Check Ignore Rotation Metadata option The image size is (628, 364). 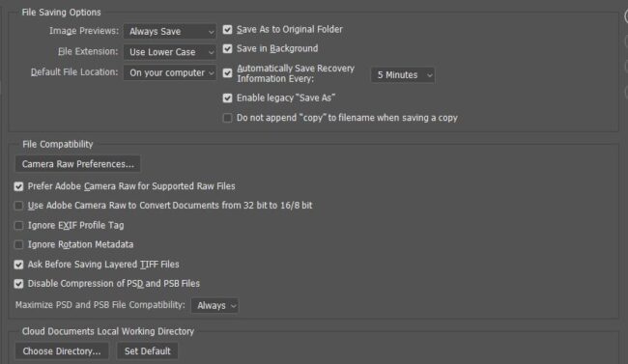[x=18, y=244]
